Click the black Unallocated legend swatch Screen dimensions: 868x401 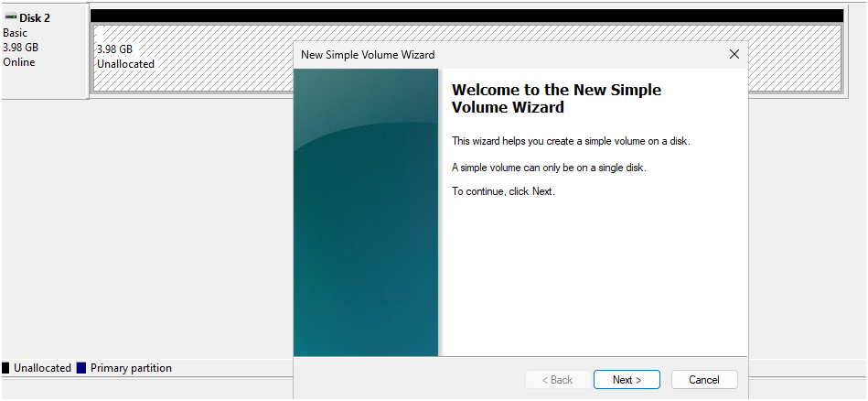point(5,368)
